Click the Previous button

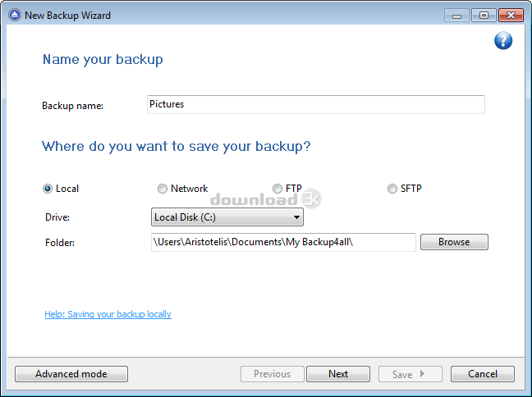coord(272,374)
